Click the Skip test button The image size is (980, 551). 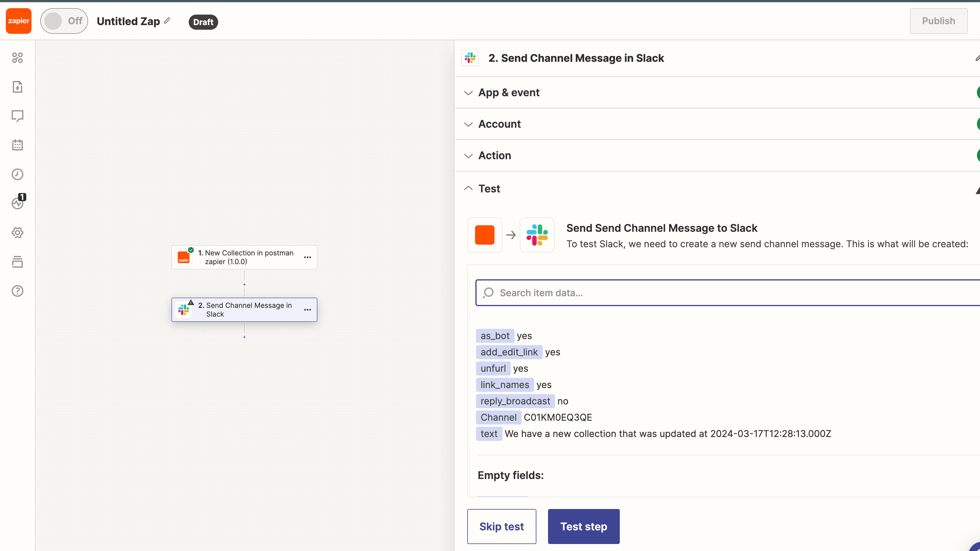coord(501,526)
